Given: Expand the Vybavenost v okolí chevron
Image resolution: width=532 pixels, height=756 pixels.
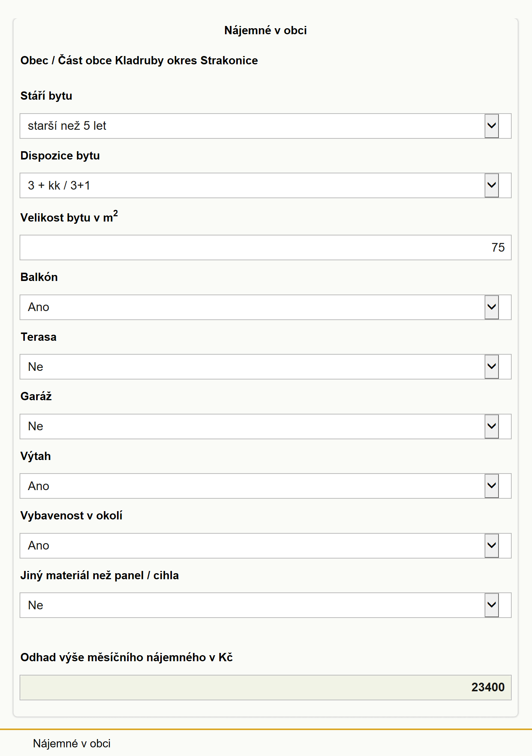Looking at the screenshot, I should point(491,545).
